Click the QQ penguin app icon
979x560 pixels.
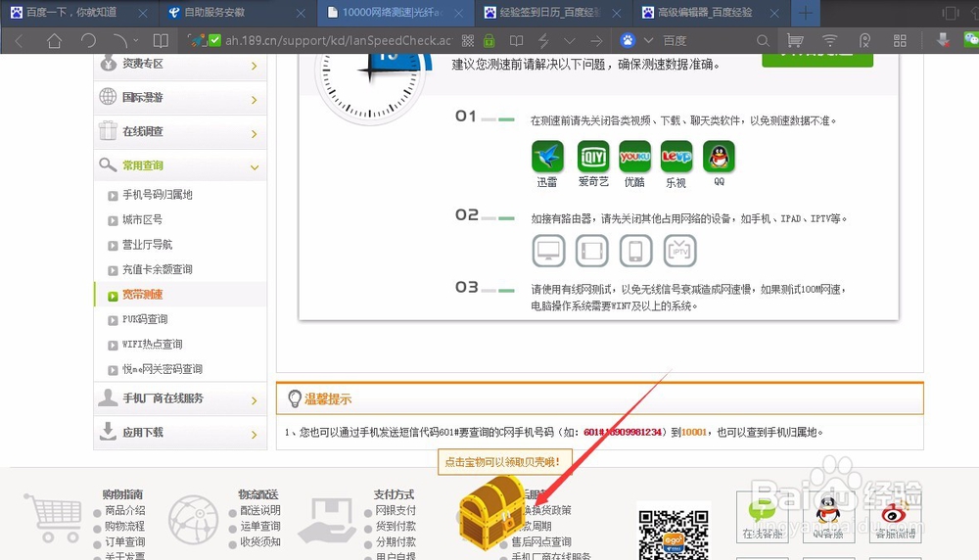tap(719, 156)
